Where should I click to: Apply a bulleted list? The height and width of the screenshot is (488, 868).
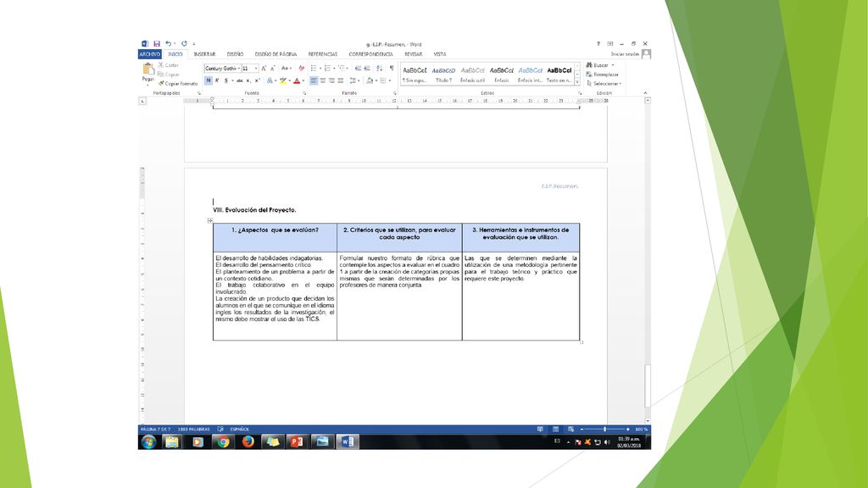[314, 69]
